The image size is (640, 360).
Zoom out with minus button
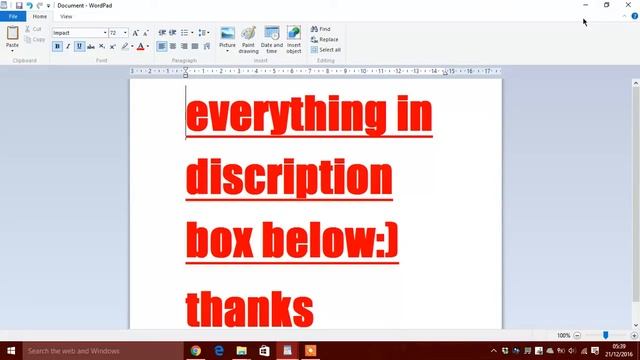point(577,336)
